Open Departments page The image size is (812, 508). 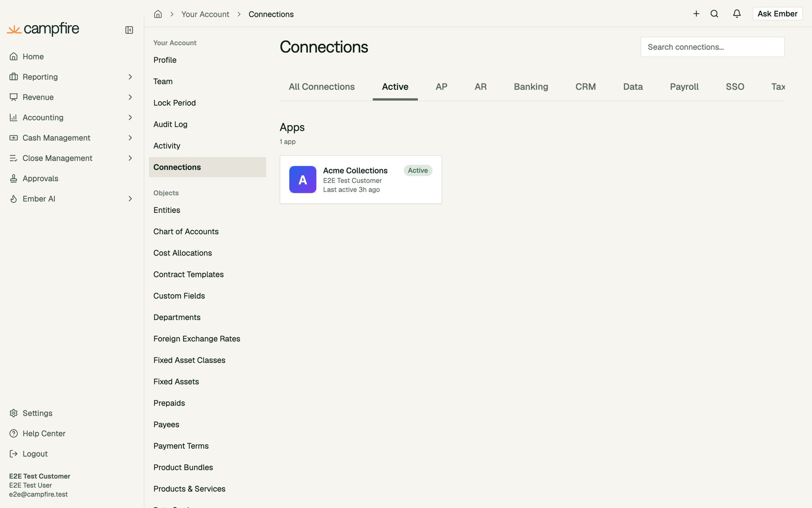[x=208, y=317]
